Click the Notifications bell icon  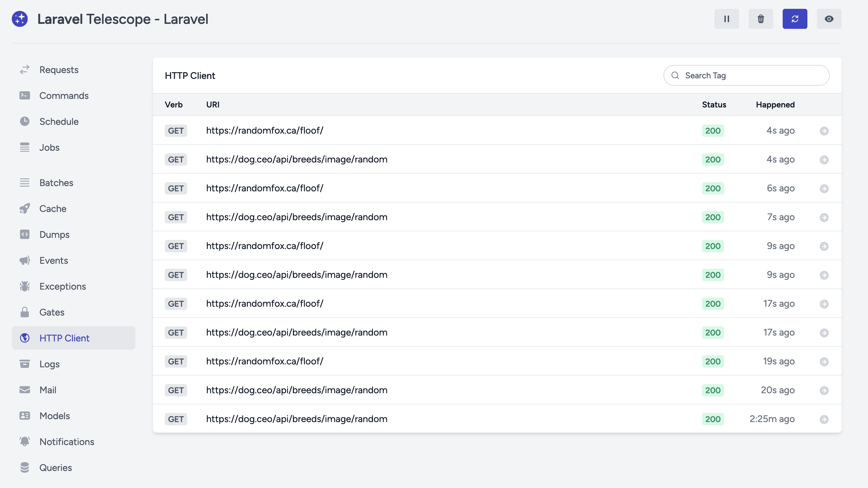pyautogui.click(x=25, y=441)
